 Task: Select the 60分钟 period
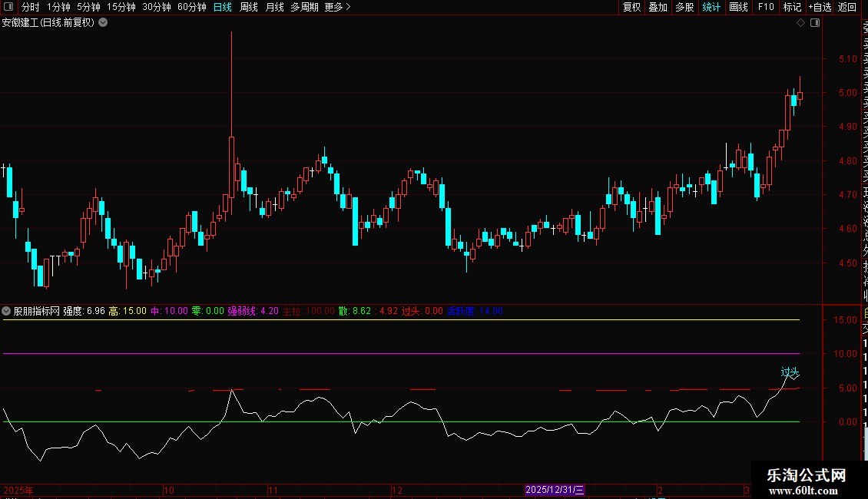192,7
